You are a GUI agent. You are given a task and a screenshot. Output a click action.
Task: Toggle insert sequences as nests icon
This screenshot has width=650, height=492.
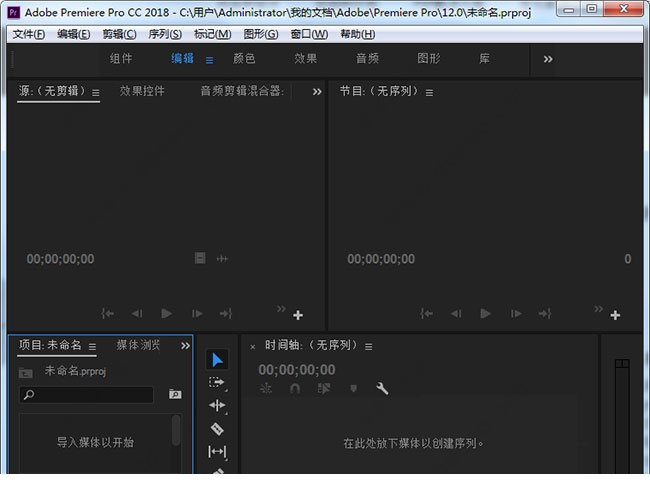[265, 389]
